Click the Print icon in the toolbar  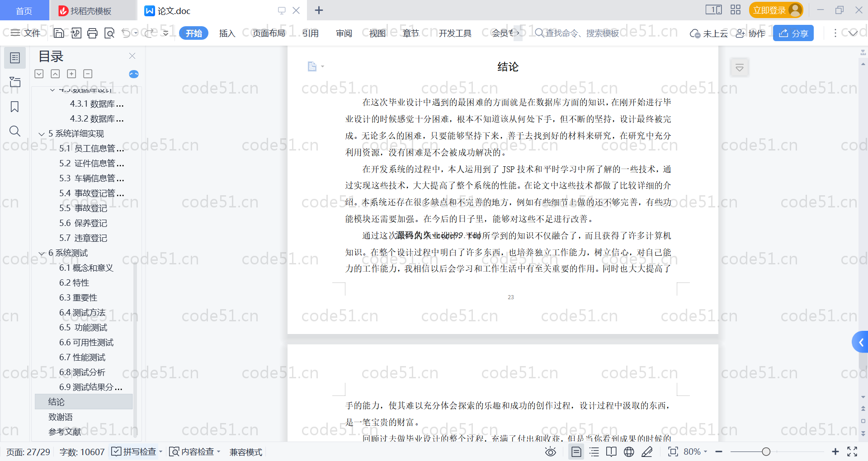click(92, 33)
